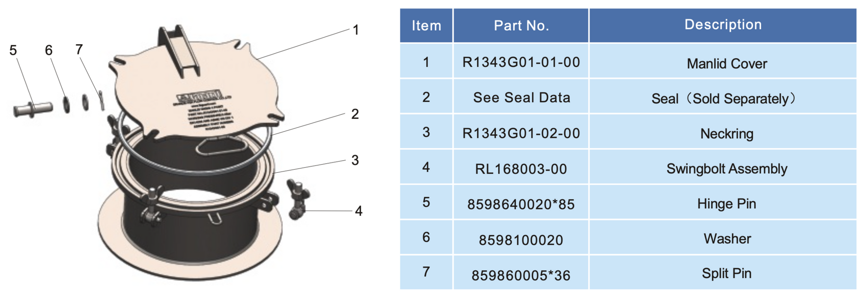
Task: Click the 'Hinge Pin' description cell
Action: point(726,204)
